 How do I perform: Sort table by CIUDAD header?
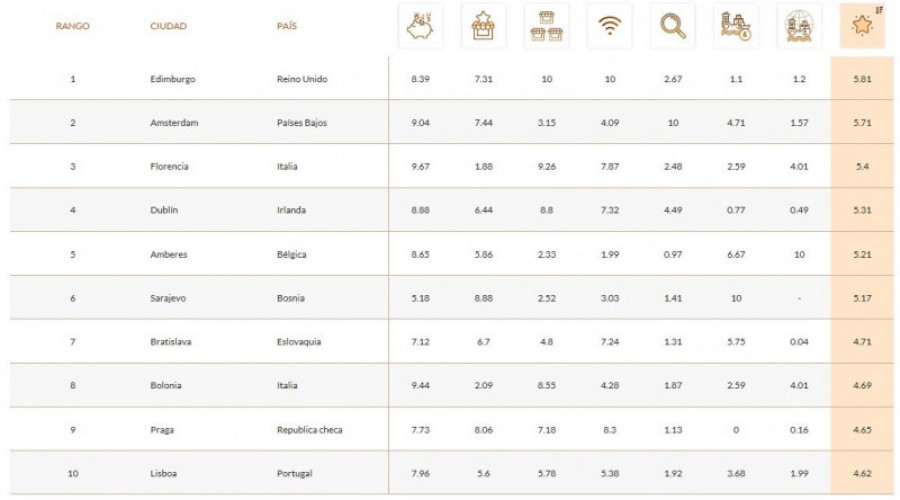click(x=168, y=26)
